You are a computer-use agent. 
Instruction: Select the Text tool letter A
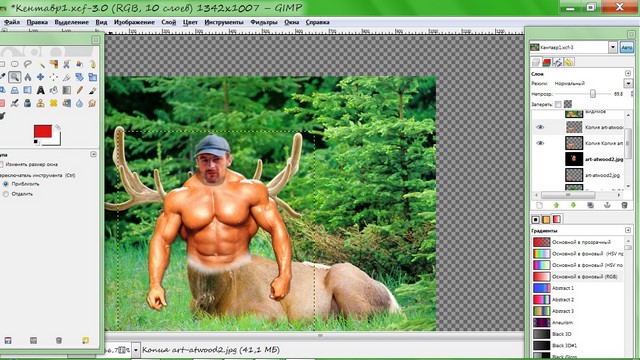point(40,90)
